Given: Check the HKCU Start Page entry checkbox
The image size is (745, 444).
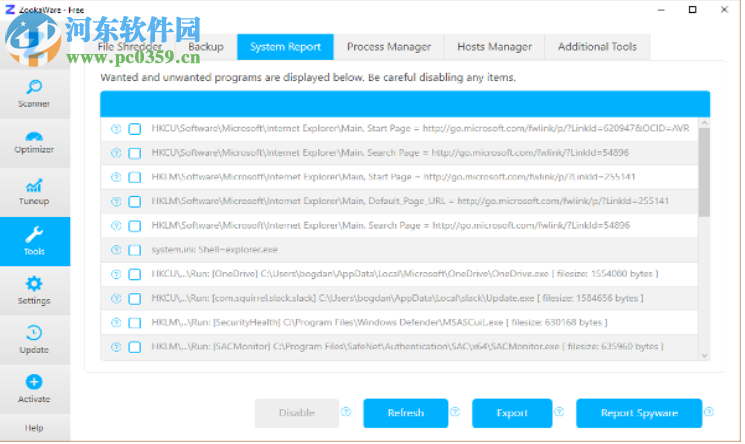Looking at the screenshot, I should coord(135,129).
